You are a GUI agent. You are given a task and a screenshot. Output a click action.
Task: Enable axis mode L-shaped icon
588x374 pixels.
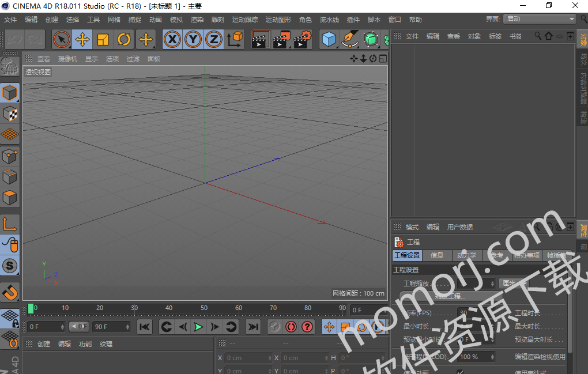(10, 224)
